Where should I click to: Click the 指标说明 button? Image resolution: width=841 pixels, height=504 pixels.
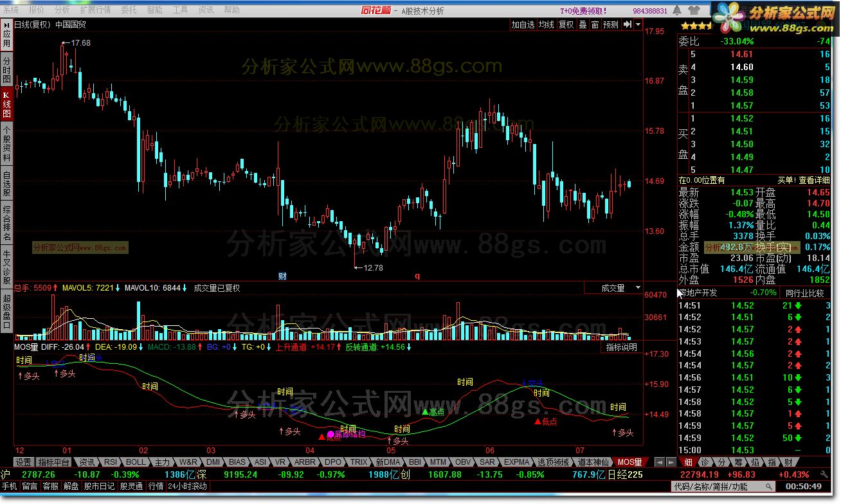(621, 347)
